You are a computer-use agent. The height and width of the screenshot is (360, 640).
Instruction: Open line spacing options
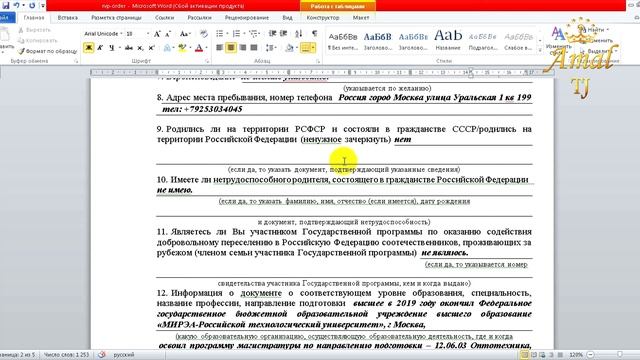pyautogui.click(x=271, y=48)
